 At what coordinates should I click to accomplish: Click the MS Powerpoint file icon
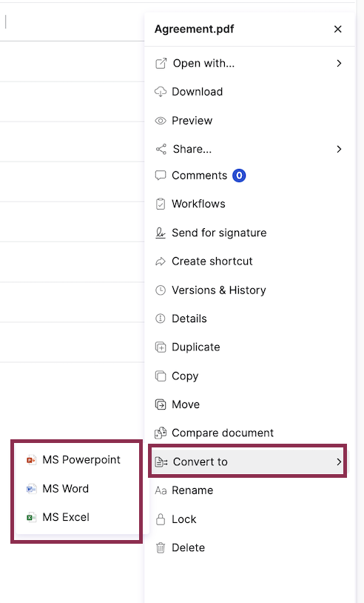pos(32,460)
